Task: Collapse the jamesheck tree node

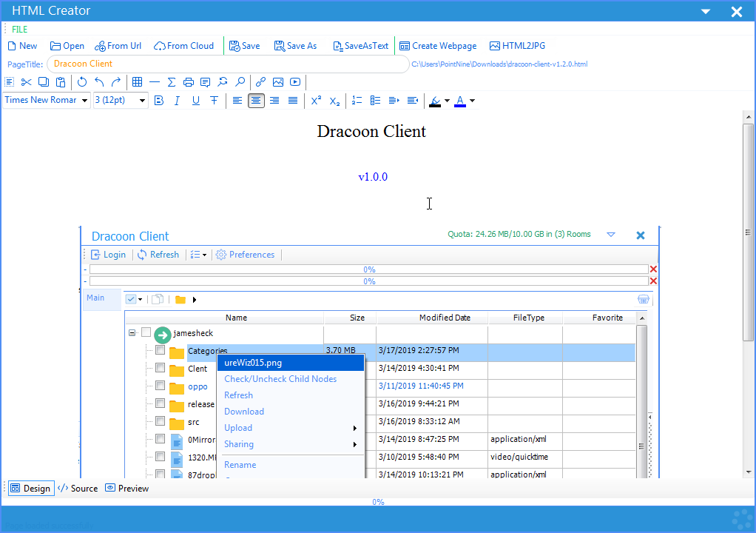Action: click(x=132, y=333)
